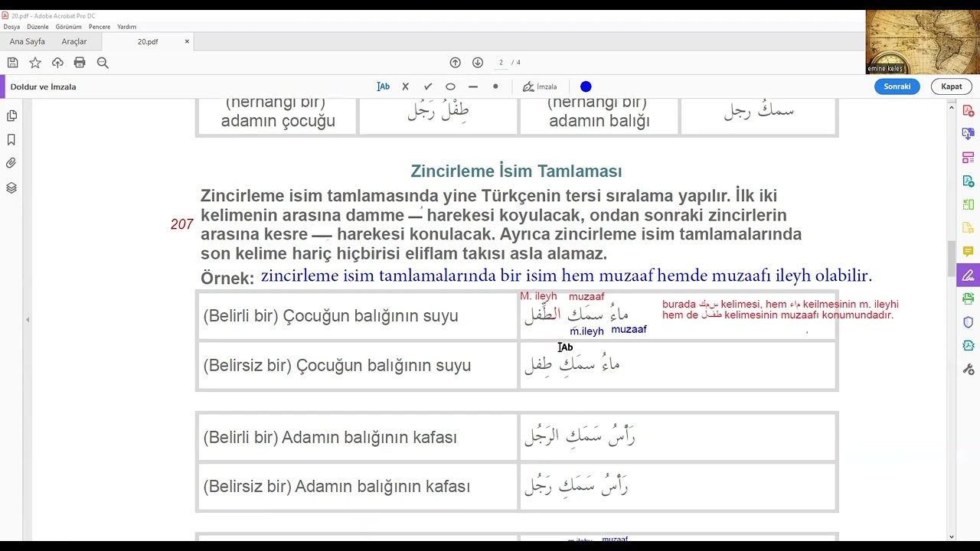Screen dimensions: 980x551
Task: Open the İmzala sign option
Action: coord(540,86)
